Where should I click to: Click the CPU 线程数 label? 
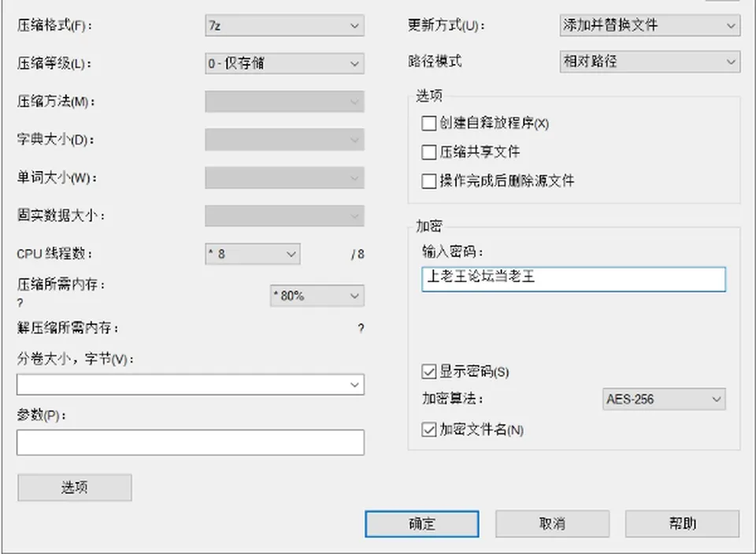point(54,254)
